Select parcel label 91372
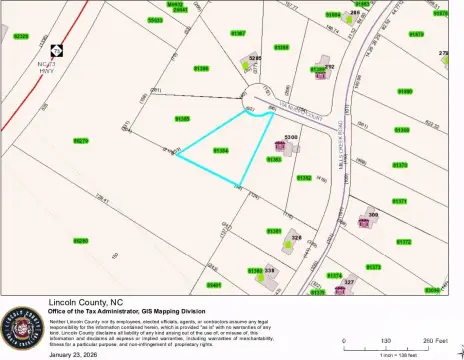464x360 pixels. tap(404, 242)
